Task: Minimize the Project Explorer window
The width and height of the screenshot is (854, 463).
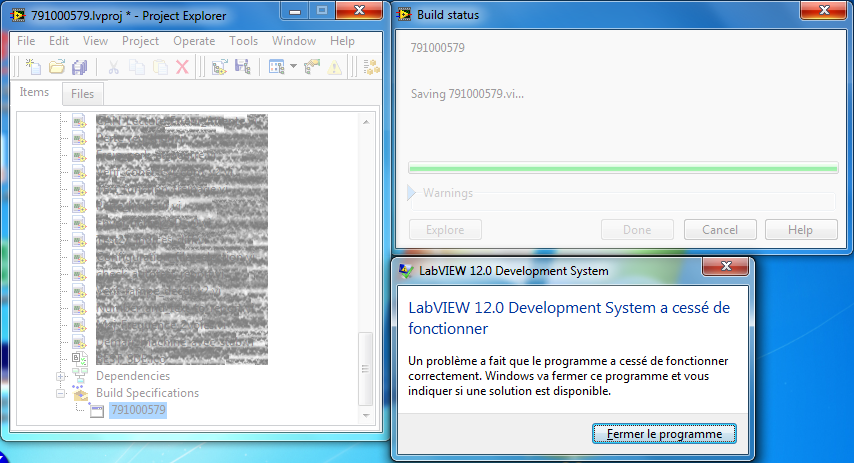Action: click(295, 11)
